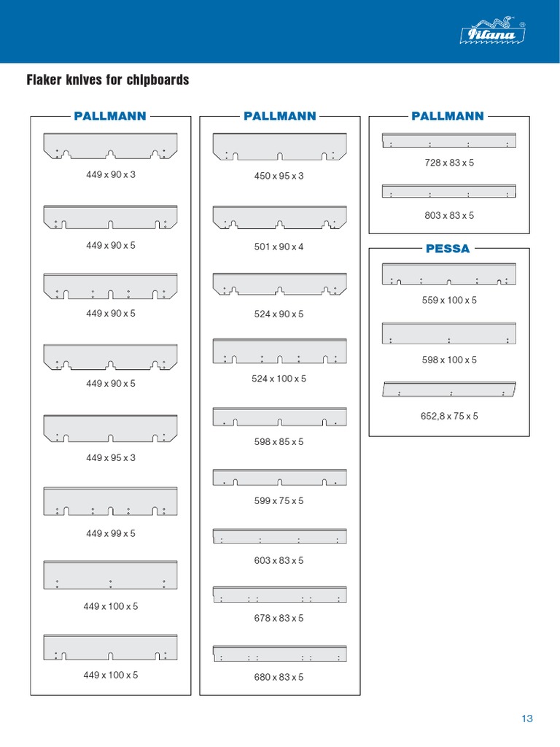The image size is (560, 747).
Task: Click the 598 x 85 x 5 knife drawing
Action: pos(280,416)
